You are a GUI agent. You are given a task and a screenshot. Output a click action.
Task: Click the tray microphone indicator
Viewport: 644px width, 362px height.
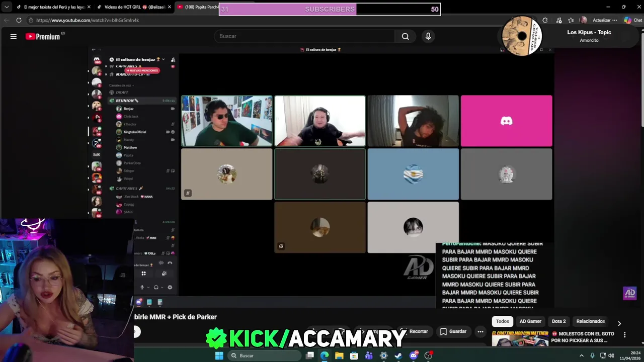click(x=592, y=355)
